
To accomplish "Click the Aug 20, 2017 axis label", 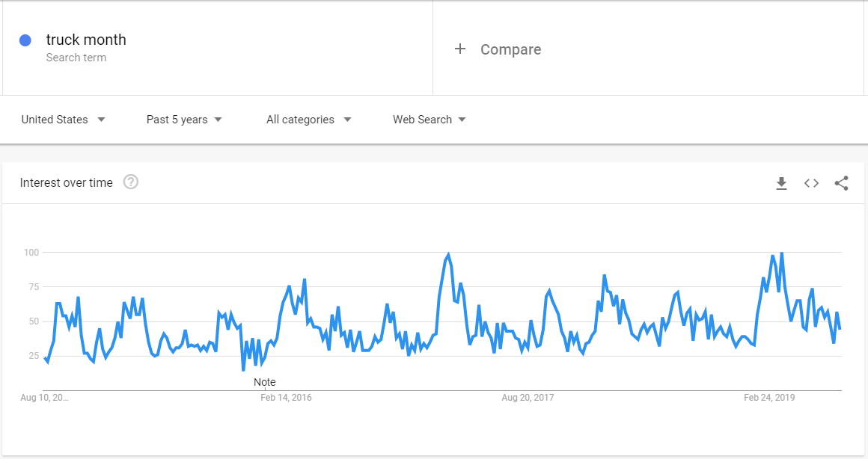I will point(528,398).
